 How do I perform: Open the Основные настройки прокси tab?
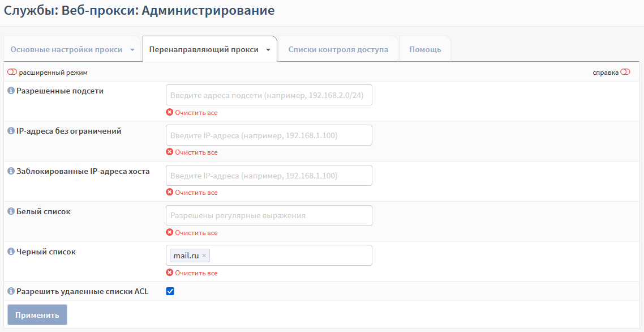tap(67, 50)
